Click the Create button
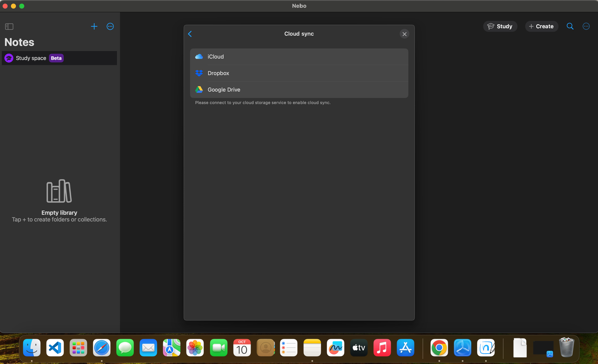 (541, 27)
